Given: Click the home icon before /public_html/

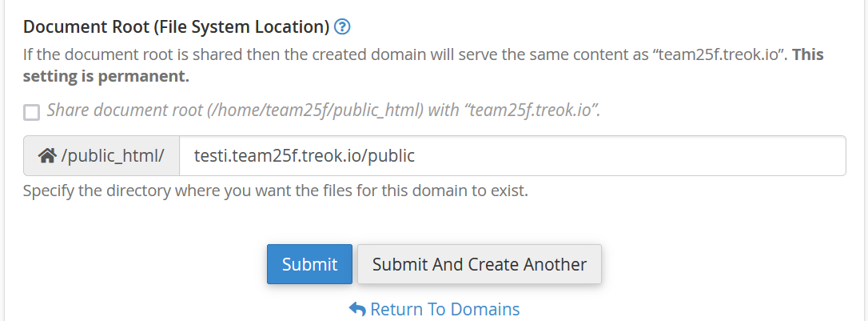Looking at the screenshot, I should click(47, 156).
